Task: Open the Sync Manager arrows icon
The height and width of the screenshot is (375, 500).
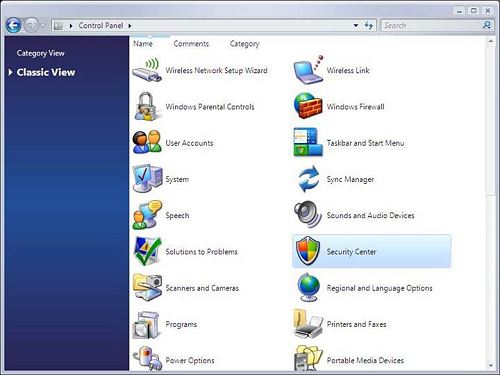Action: tap(308, 179)
